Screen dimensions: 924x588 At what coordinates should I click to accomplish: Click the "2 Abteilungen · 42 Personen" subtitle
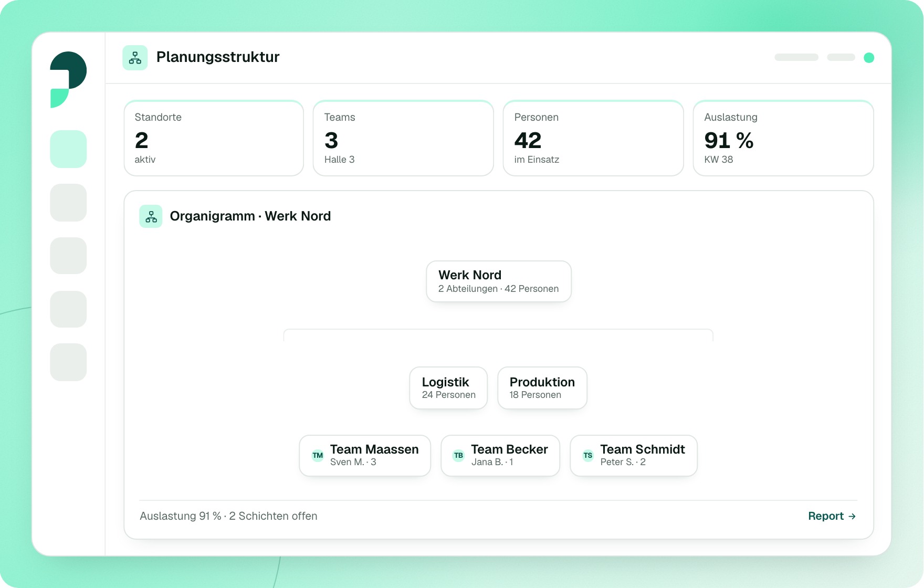point(499,289)
